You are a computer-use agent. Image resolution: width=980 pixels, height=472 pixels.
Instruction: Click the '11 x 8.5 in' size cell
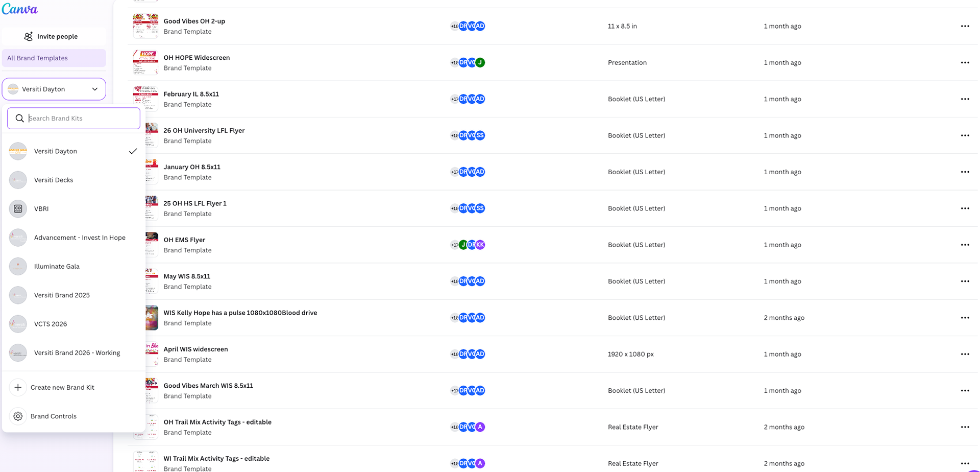(x=622, y=26)
